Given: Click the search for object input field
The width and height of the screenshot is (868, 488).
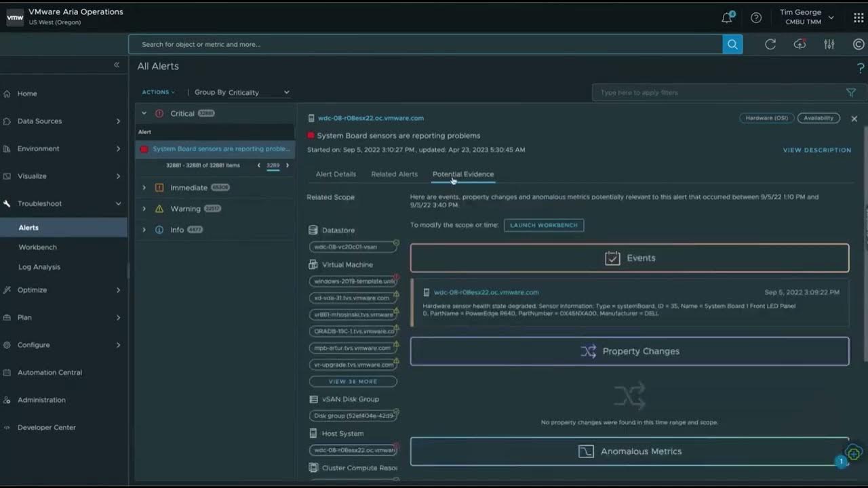Looking at the screenshot, I should click(x=425, y=44).
